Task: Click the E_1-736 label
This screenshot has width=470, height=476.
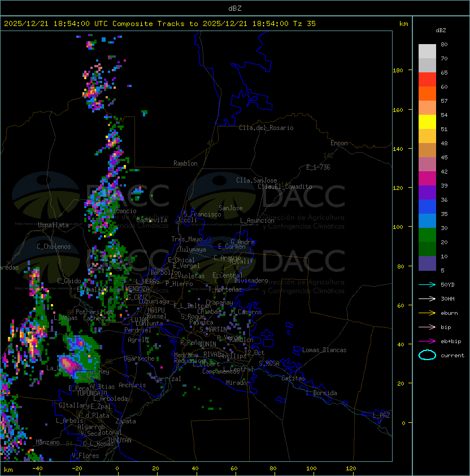Action: (x=318, y=167)
